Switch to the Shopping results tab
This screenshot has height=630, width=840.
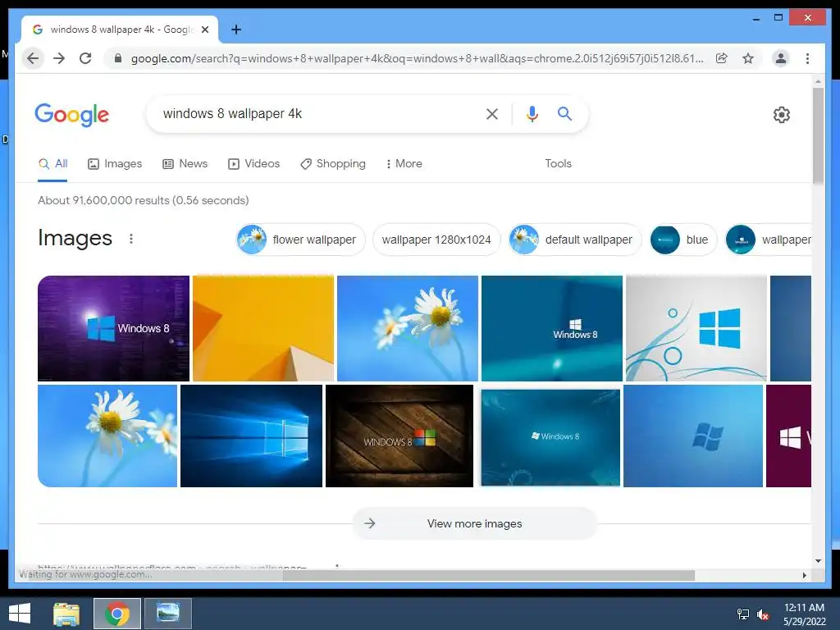click(333, 163)
